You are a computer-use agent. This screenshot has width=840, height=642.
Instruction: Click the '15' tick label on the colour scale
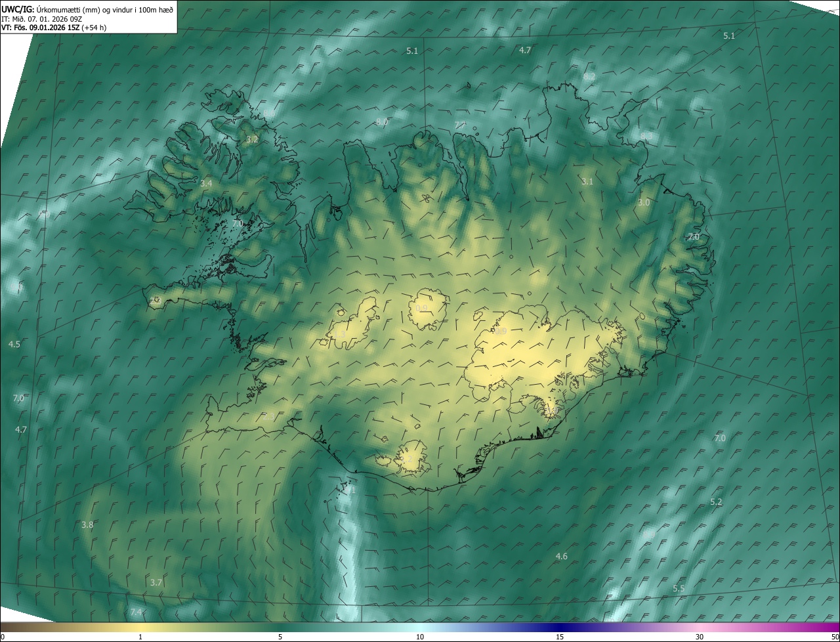(x=560, y=637)
